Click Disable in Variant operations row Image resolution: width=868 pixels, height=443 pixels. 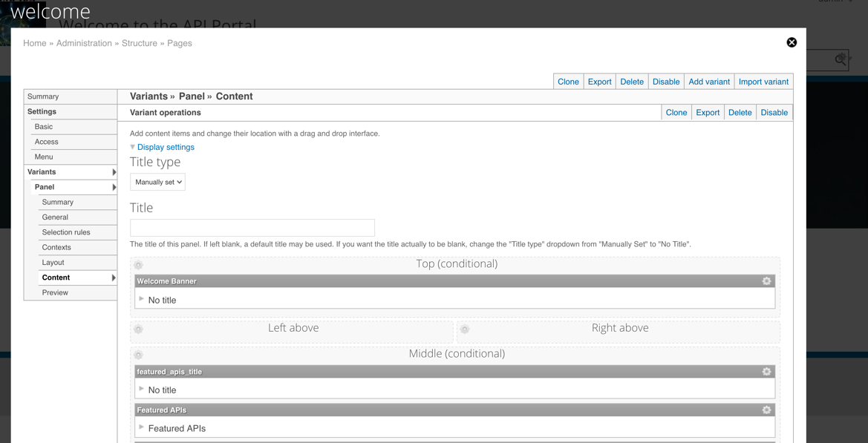774,112
